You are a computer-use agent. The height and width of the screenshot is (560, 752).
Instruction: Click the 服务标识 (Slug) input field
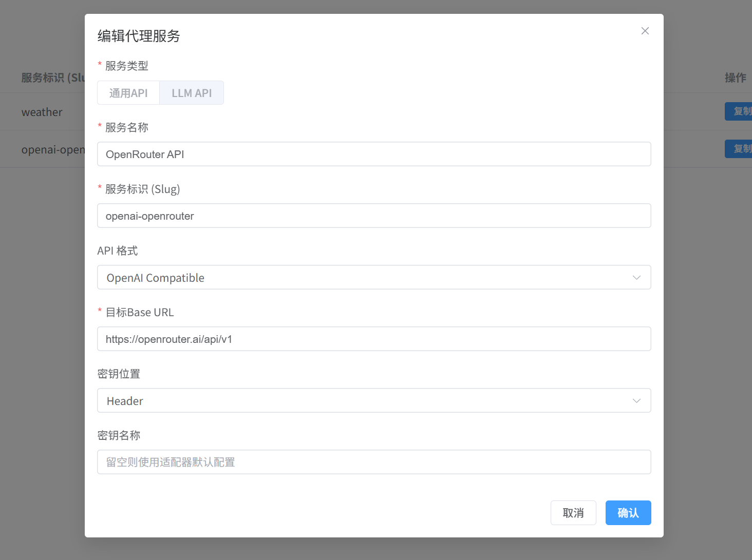[x=373, y=216]
